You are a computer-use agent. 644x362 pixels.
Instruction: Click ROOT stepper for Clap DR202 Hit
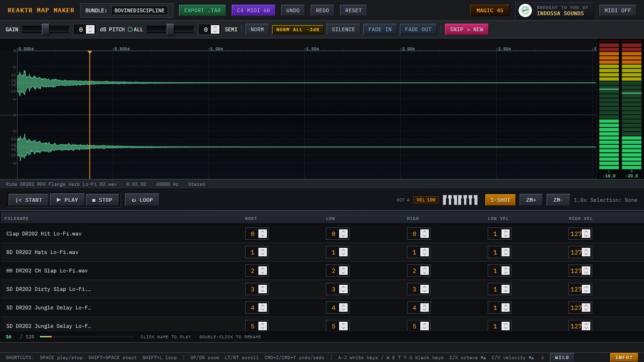coord(262,234)
